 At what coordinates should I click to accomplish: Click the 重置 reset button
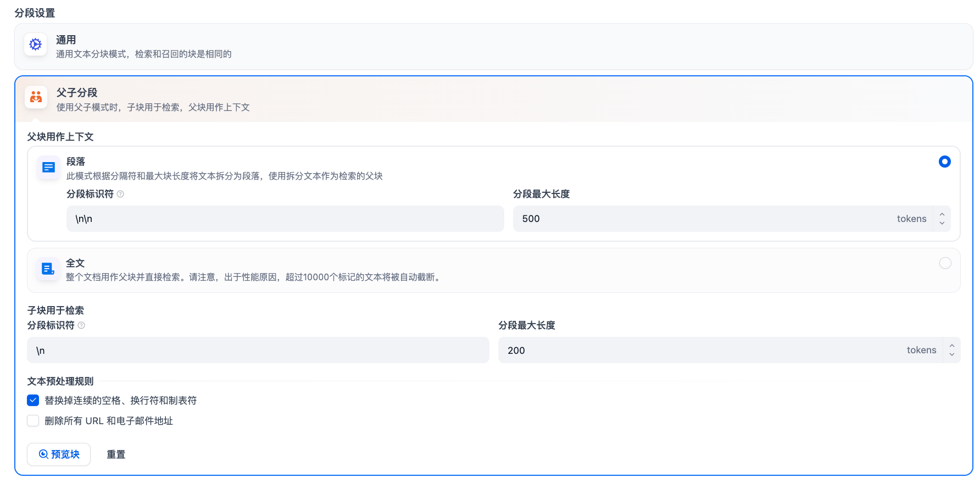pos(116,454)
